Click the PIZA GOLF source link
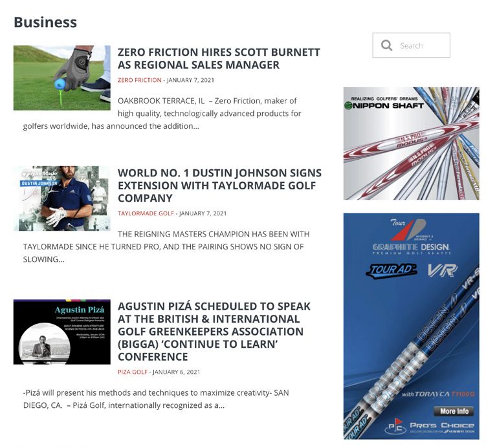 point(133,372)
